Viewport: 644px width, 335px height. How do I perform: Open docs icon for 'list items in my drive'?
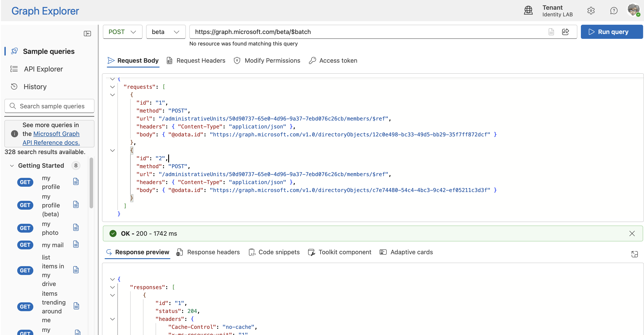click(76, 270)
